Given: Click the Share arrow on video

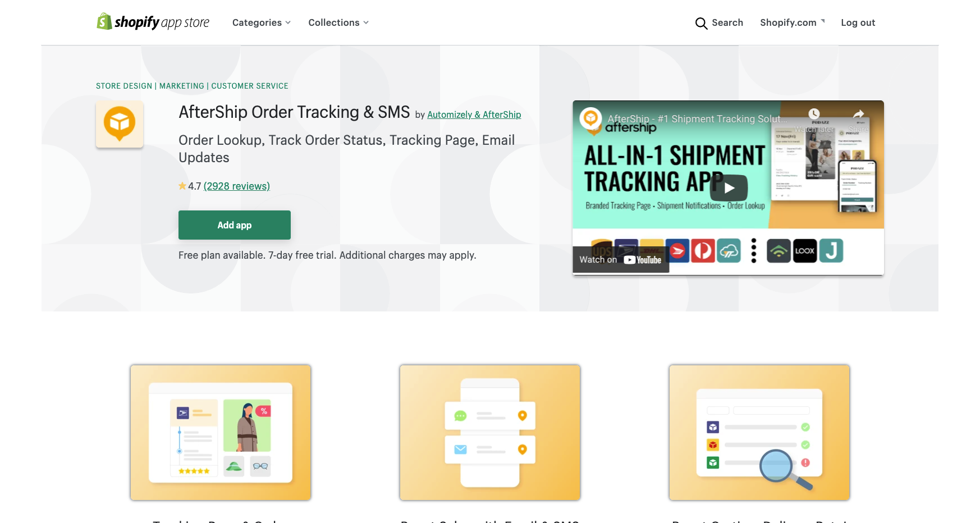Looking at the screenshot, I should (858, 114).
